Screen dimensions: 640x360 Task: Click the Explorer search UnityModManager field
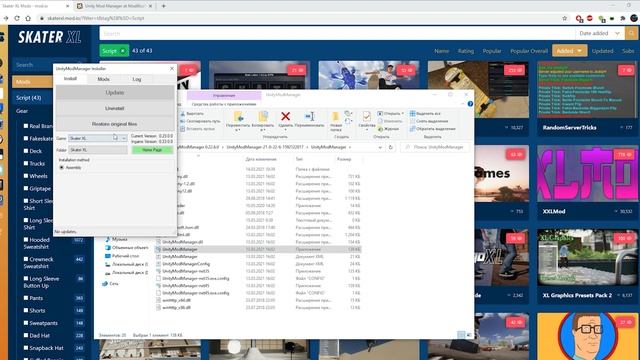click(435, 147)
